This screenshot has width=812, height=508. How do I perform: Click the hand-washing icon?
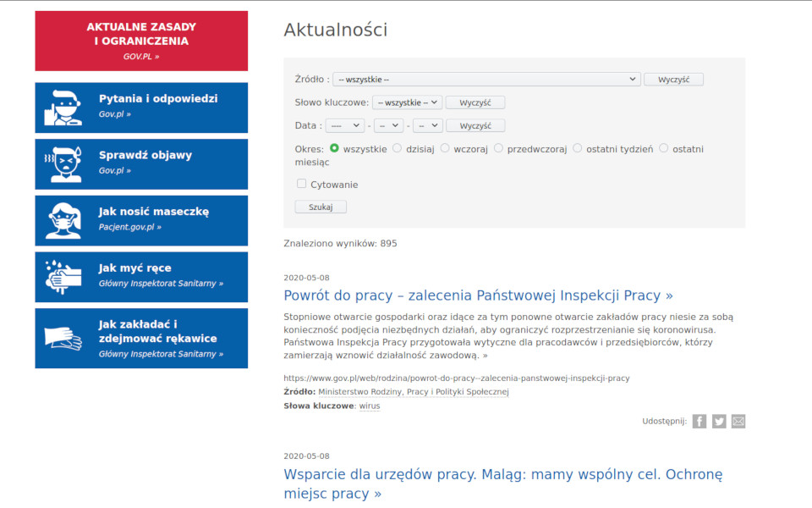pyautogui.click(x=63, y=278)
